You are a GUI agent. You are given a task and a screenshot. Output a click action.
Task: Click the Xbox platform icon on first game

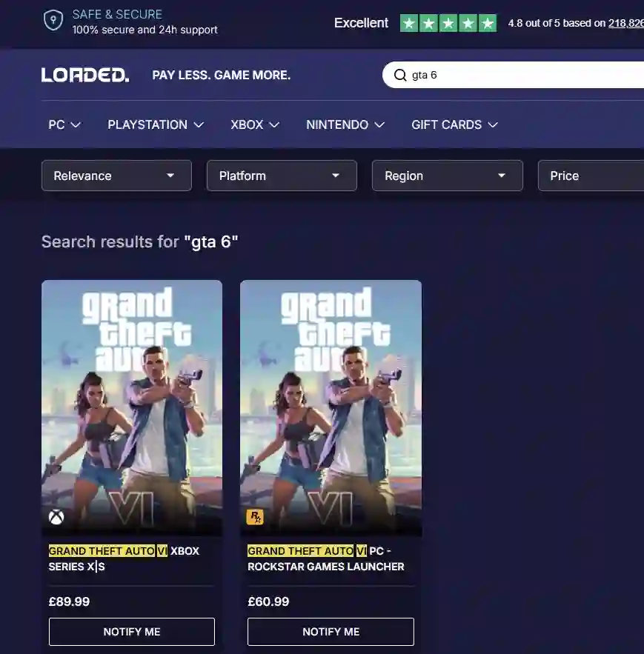(56, 516)
